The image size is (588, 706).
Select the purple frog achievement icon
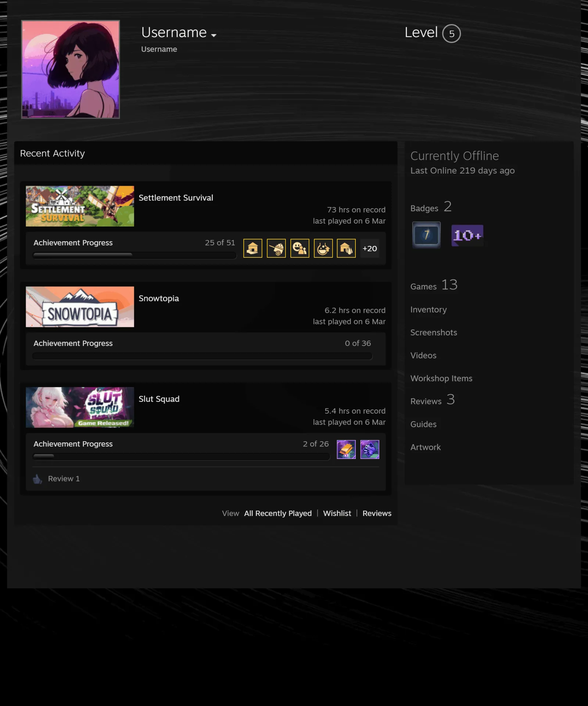click(370, 449)
